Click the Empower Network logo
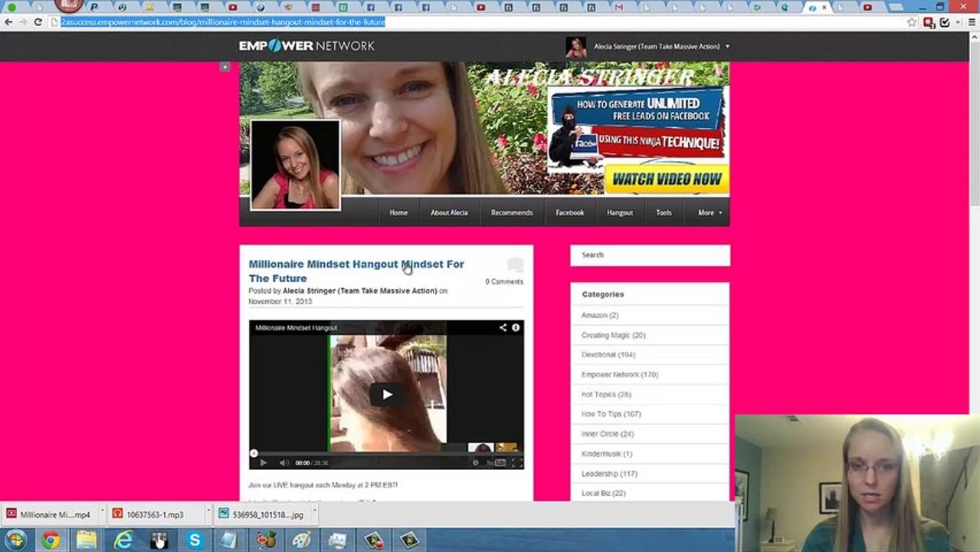 pyautogui.click(x=306, y=46)
